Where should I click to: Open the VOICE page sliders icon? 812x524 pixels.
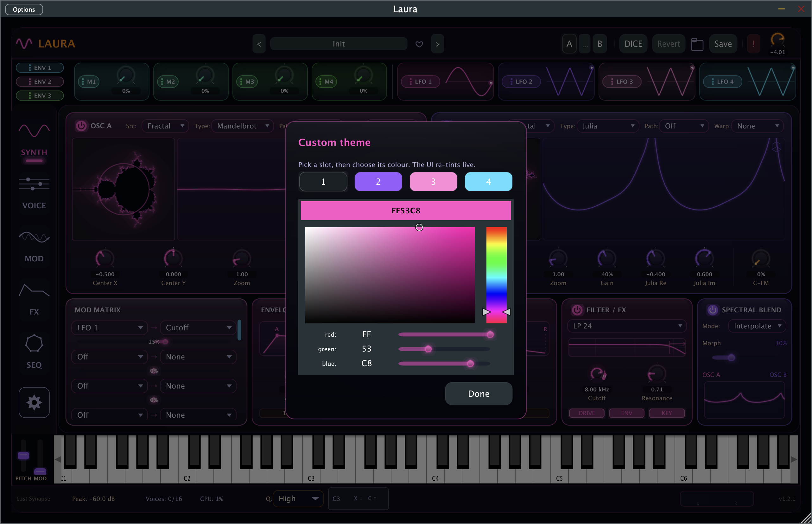[34, 184]
